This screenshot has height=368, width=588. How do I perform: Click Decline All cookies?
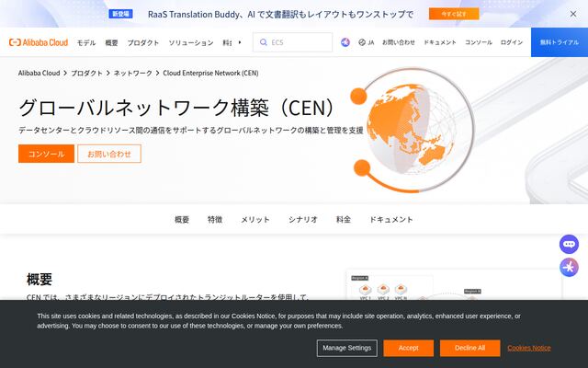469,348
